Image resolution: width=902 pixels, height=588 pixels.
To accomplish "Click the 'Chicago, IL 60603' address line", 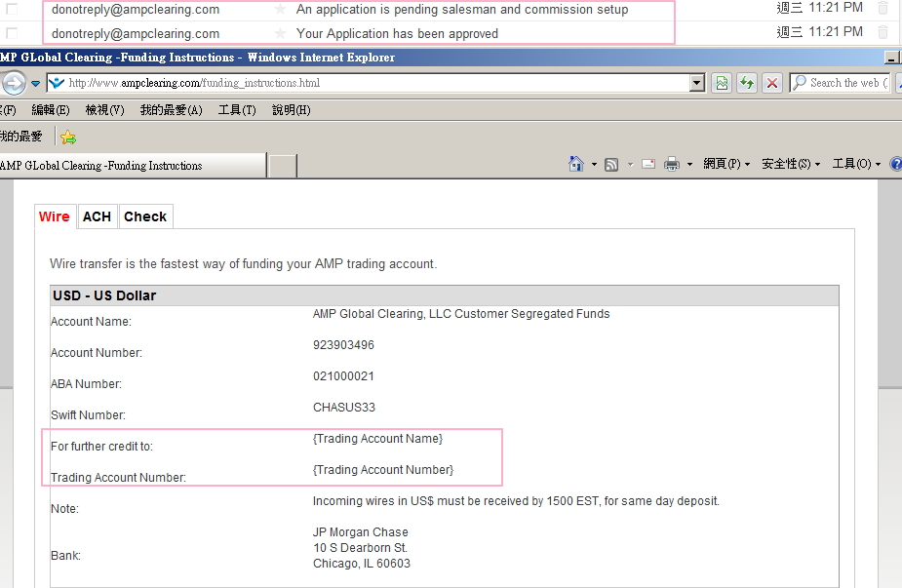I will [x=362, y=564].
